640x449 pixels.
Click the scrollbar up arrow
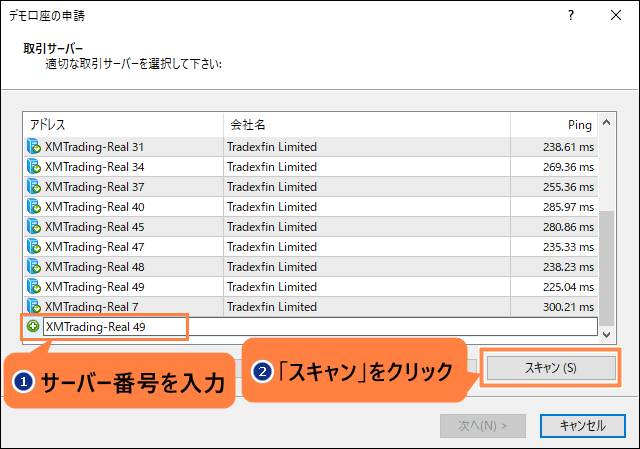point(607,122)
